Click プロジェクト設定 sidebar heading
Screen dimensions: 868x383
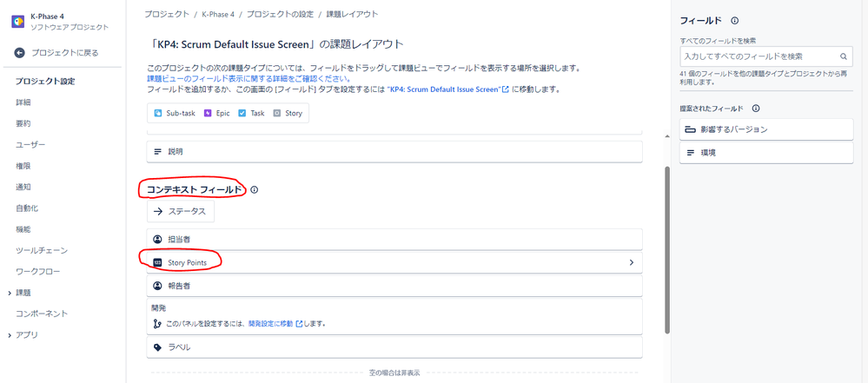[45, 82]
